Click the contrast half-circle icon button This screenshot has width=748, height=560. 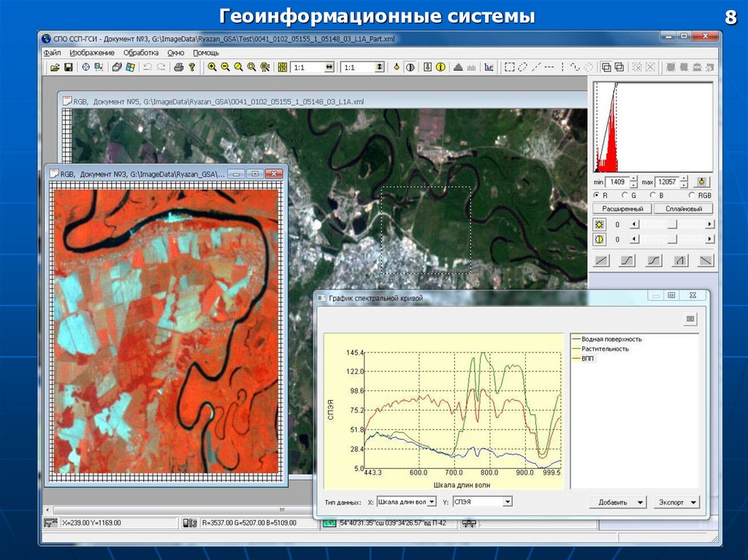tap(600, 239)
